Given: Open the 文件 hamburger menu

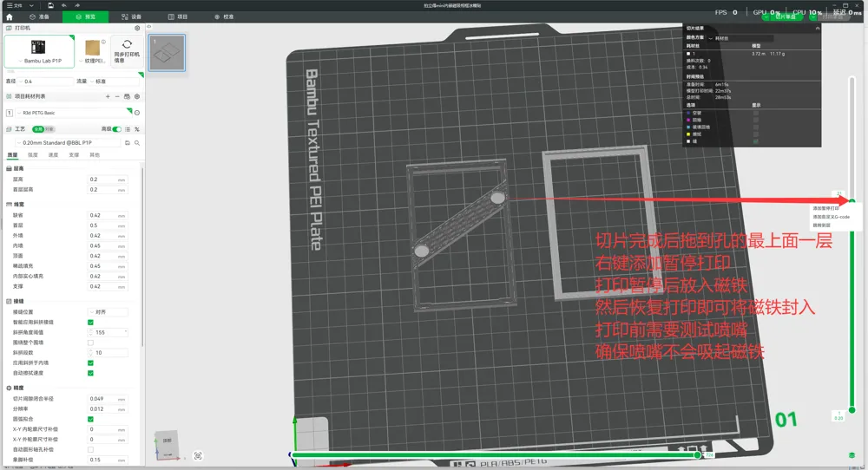Looking at the screenshot, I should (15, 5).
